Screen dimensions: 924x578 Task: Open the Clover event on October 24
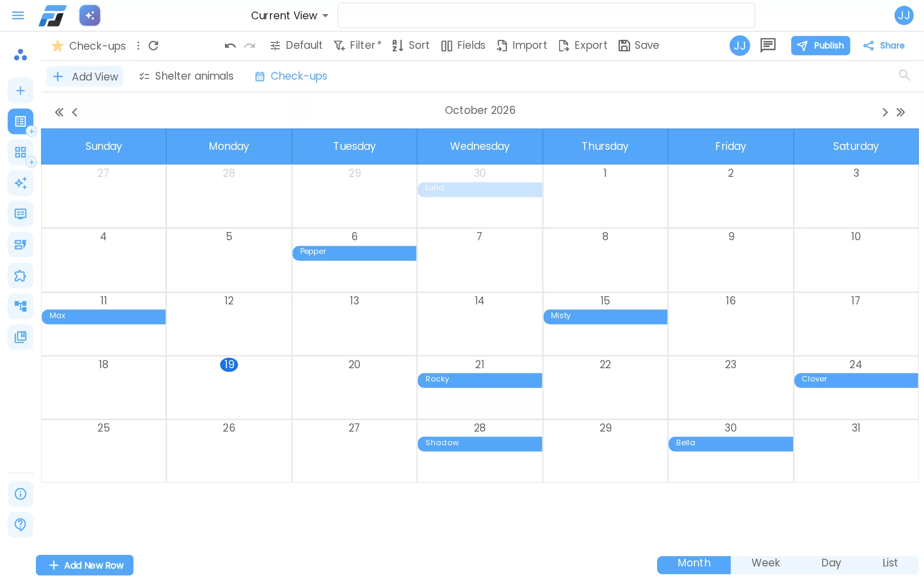(856, 380)
